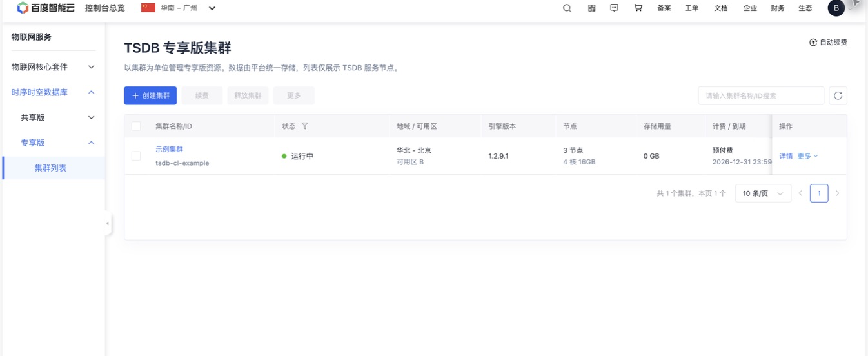
Task: Open the 备案 header menu
Action: [664, 8]
